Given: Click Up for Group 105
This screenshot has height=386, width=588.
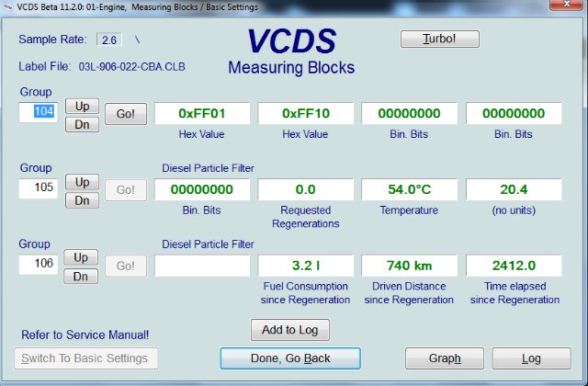Looking at the screenshot, I should coord(82,182).
